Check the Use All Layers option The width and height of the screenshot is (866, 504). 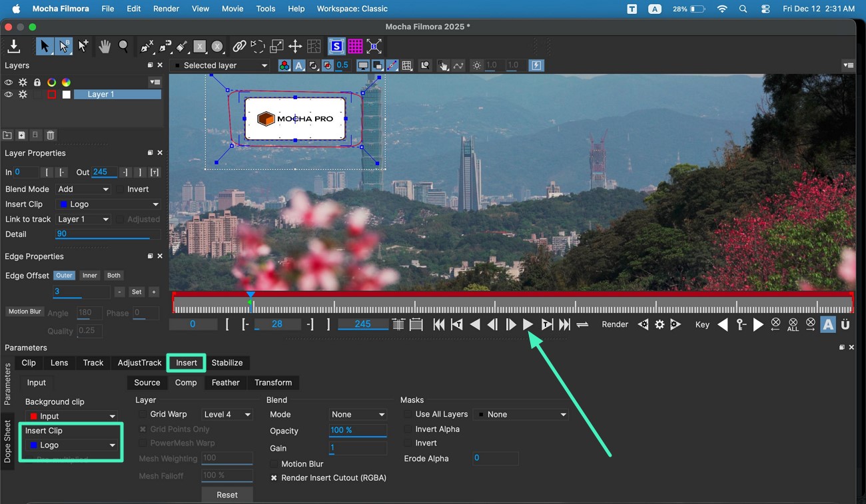408,413
